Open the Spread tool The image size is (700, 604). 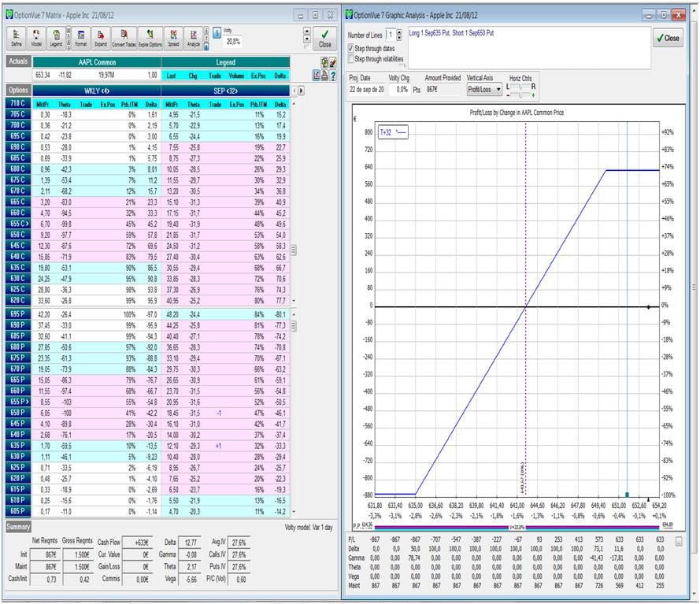[x=172, y=38]
